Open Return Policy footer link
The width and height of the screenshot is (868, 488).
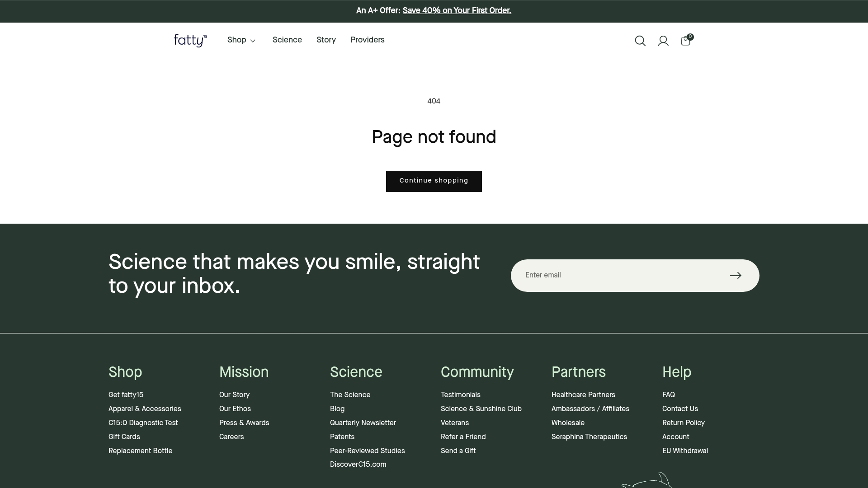tap(684, 423)
